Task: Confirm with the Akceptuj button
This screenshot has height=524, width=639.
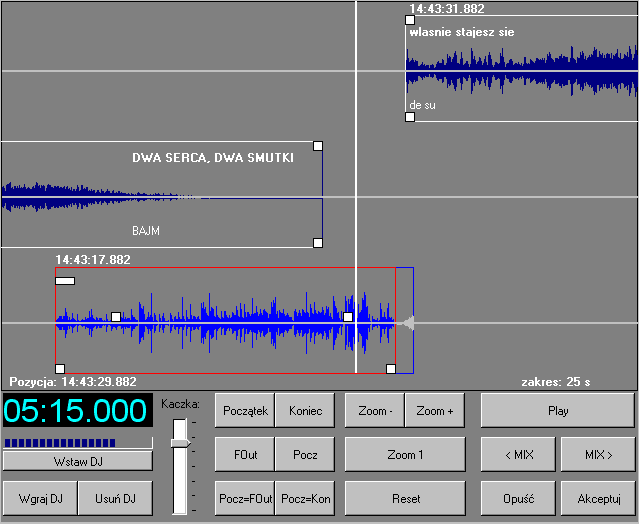Action: (598, 498)
